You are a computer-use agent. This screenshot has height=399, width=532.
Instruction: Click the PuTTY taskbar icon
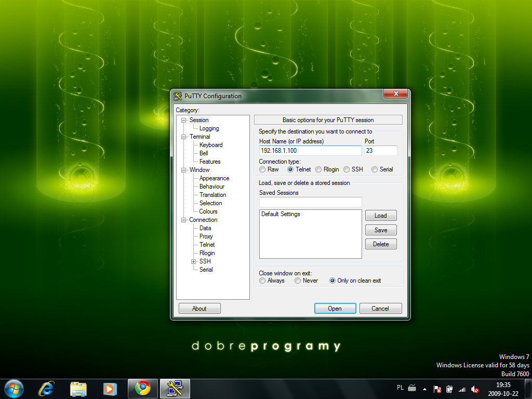(x=175, y=389)
